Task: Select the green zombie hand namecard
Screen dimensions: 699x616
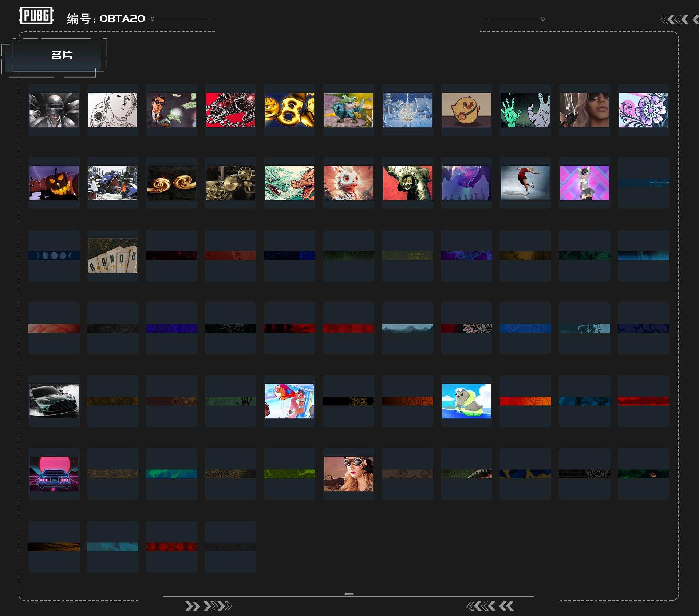Action: pyautogui.click(x=525, y=110)
